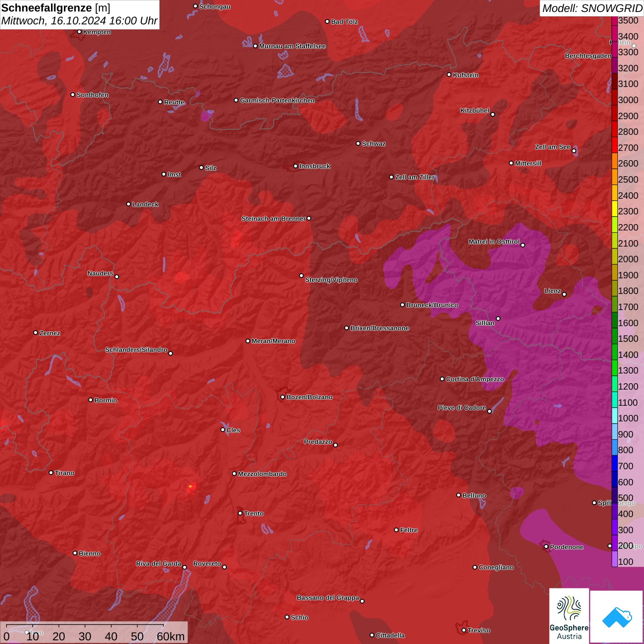Click the Steinach am Brenner label
The width and height of the screenshot is (644, 644).
pos(273,218)
